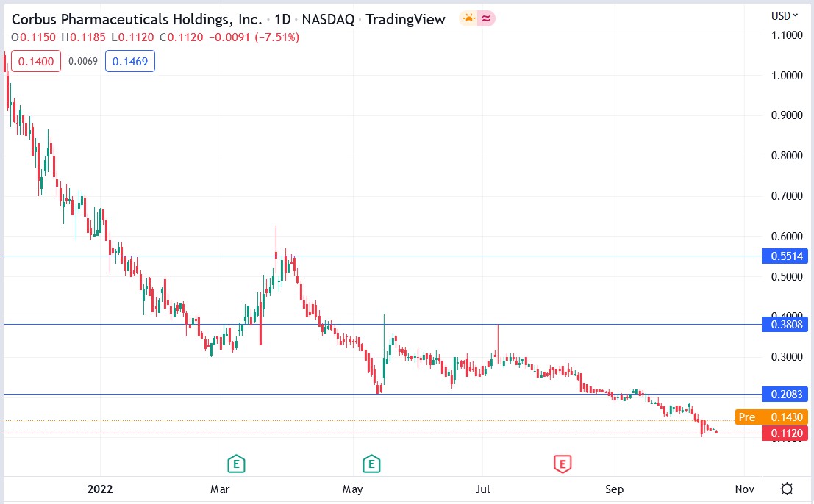Click the orange Pre market price flag
This screenshot has width=814, height=504.
click(770, 417)
